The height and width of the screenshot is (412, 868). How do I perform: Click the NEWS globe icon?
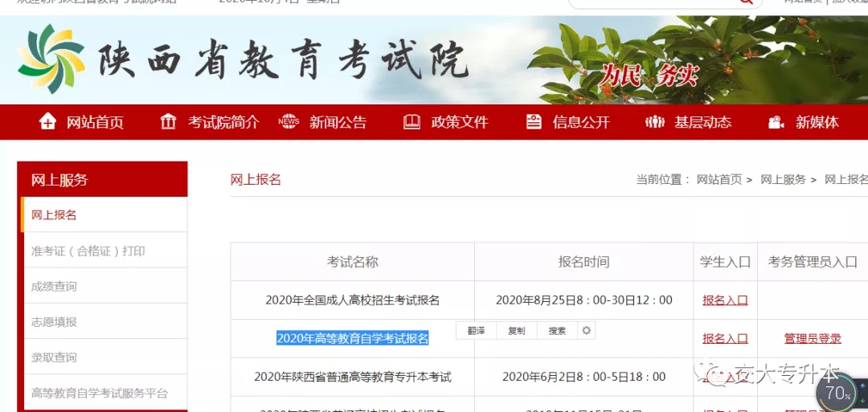click(x=289, y=121)
